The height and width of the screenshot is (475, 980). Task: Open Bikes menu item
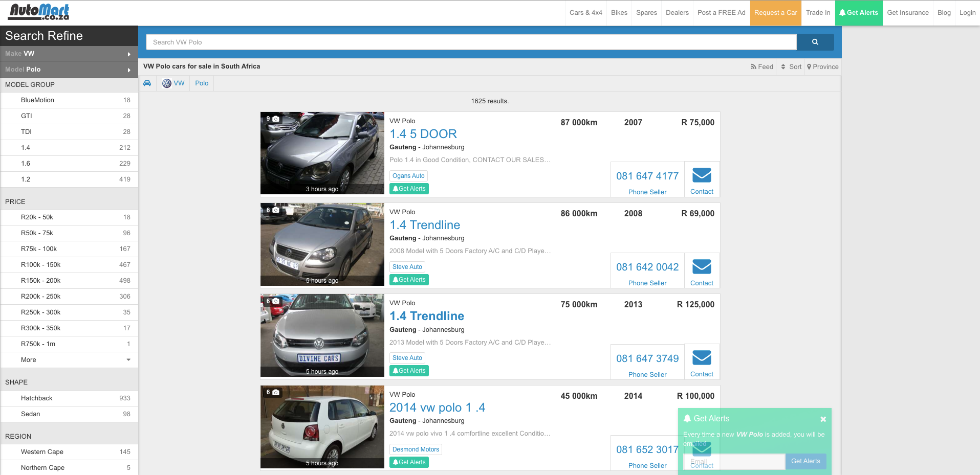tap(619, 13)
